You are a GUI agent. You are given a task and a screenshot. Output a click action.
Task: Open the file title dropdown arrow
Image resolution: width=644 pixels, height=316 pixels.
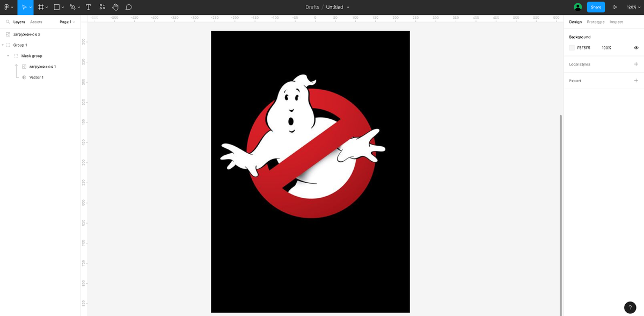[x=348, y=8]
